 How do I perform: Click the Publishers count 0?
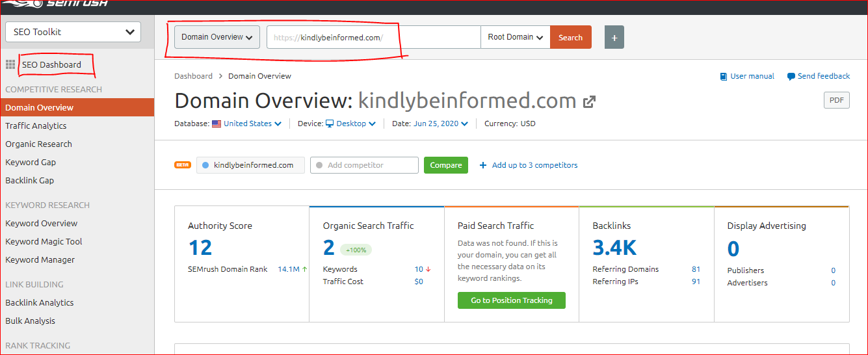pyautogui.click(x=834, y=270)
